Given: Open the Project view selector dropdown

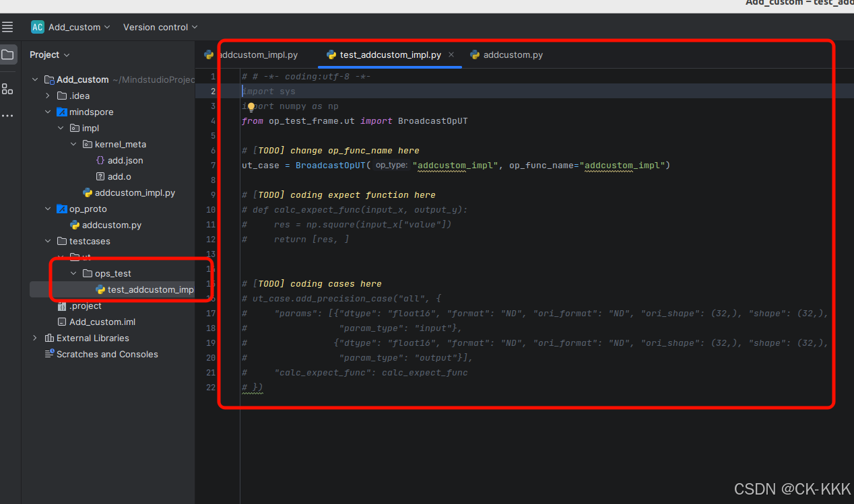Looking at the screenshot, I should [x=50, y=55].
